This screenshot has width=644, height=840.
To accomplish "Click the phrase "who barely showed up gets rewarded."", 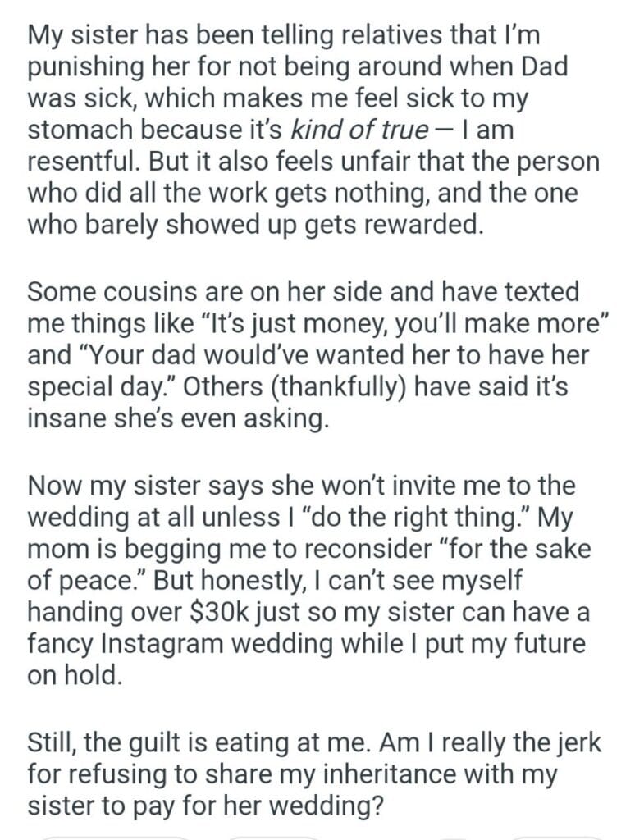I will click(x=253, y=226).
